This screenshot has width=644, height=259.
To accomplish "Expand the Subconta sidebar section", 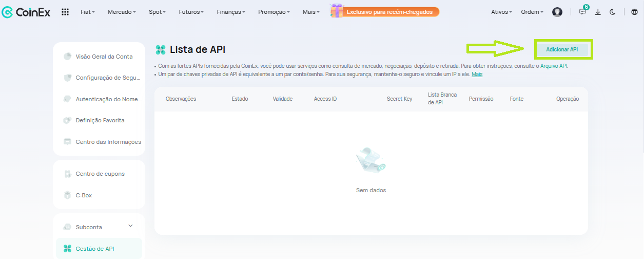I will click(130, 226).
